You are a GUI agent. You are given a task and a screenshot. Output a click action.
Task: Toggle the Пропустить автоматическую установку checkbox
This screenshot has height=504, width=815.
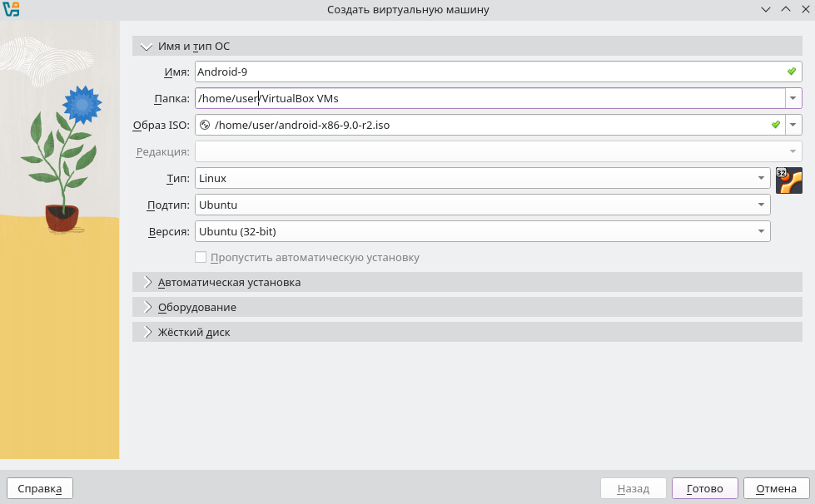[200, 257]
